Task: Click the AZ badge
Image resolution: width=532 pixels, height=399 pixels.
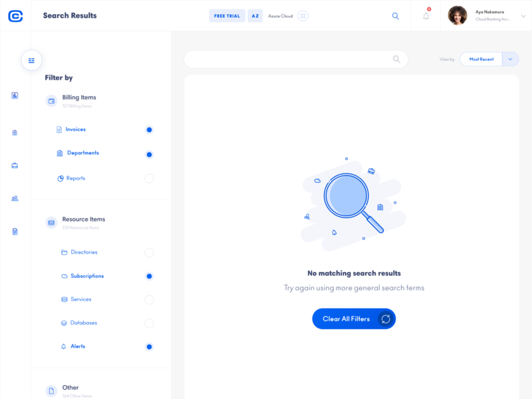Action: point(255,16)
